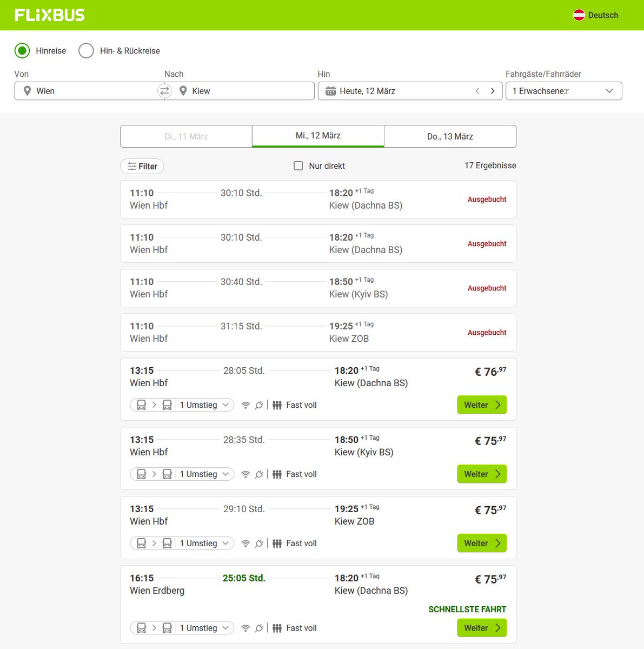Open the Deutsch language selector

[596, 15]
